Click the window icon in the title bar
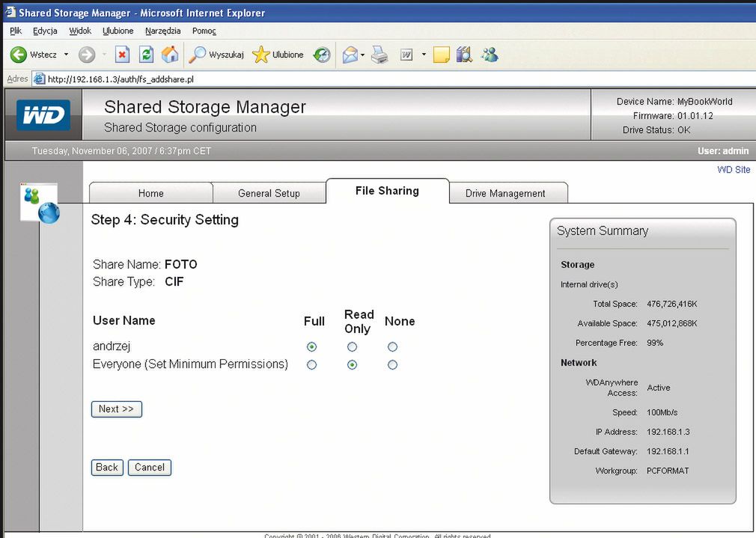Screen dimensions: 756x538 pos(10,11)
